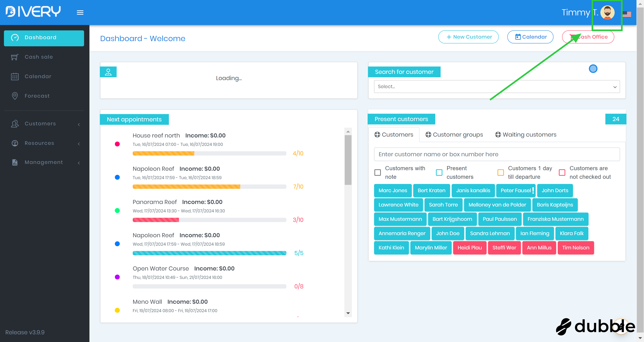Open Cash sale from sidebar

coord(44,57)
